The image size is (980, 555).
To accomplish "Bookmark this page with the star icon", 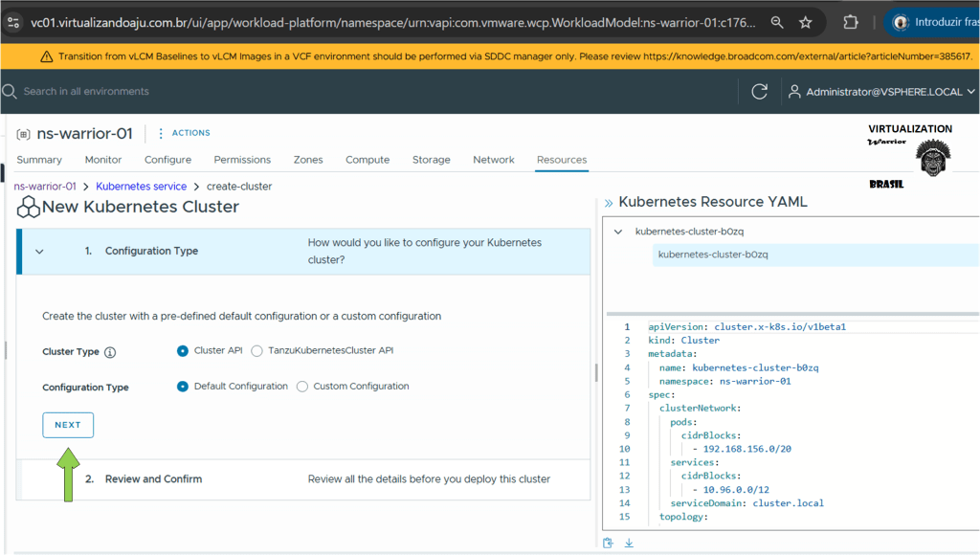I will [806, 22].
